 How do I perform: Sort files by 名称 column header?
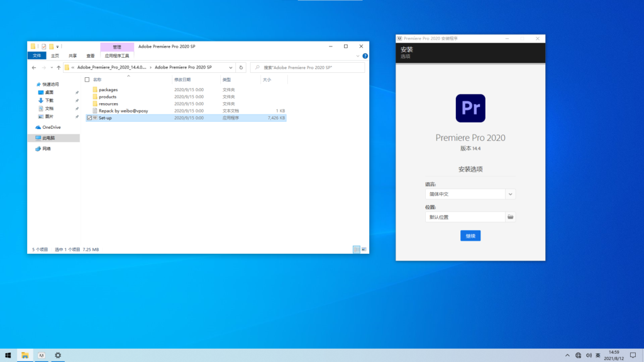point(97,80)
